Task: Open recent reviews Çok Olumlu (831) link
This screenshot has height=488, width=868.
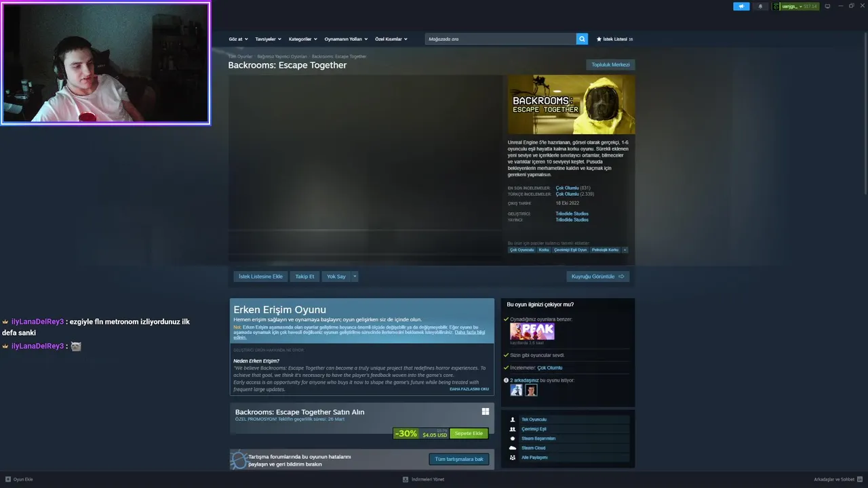Action: click(573, 188)
